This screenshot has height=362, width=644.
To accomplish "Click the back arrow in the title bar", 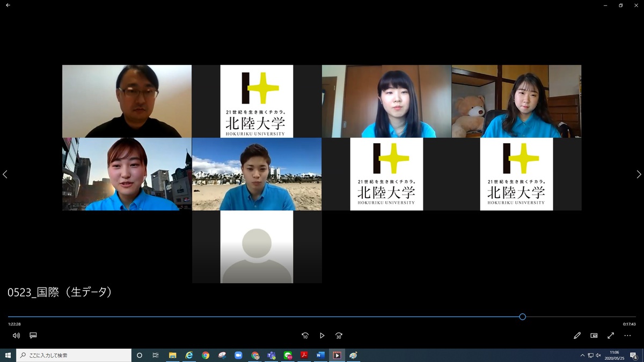I will pyautogui.click(x=8, y=5).
